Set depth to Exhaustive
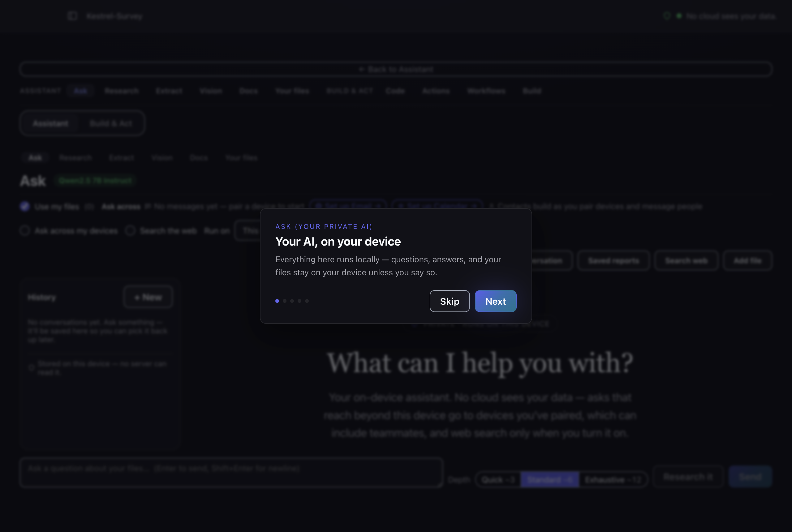Viewport: 792px width, 532px height. (613, 479)
